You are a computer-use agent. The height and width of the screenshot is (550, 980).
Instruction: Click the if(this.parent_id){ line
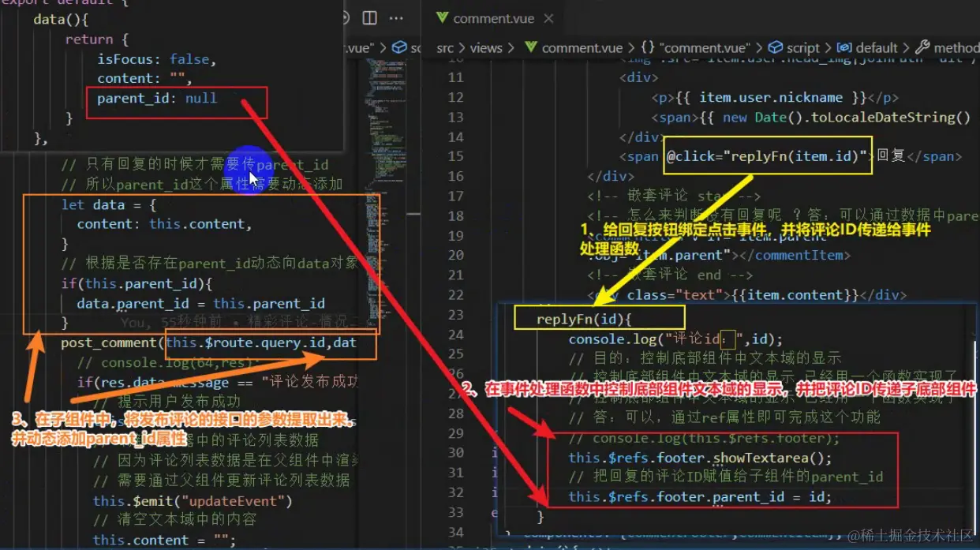click(137, 283)
